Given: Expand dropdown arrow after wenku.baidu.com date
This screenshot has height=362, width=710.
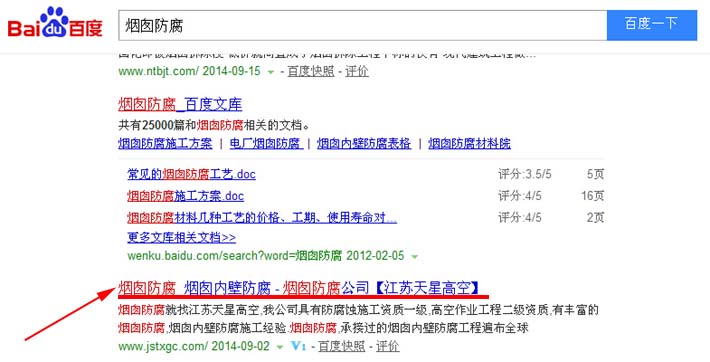Looking at the screenshot, I should (414, 256).
